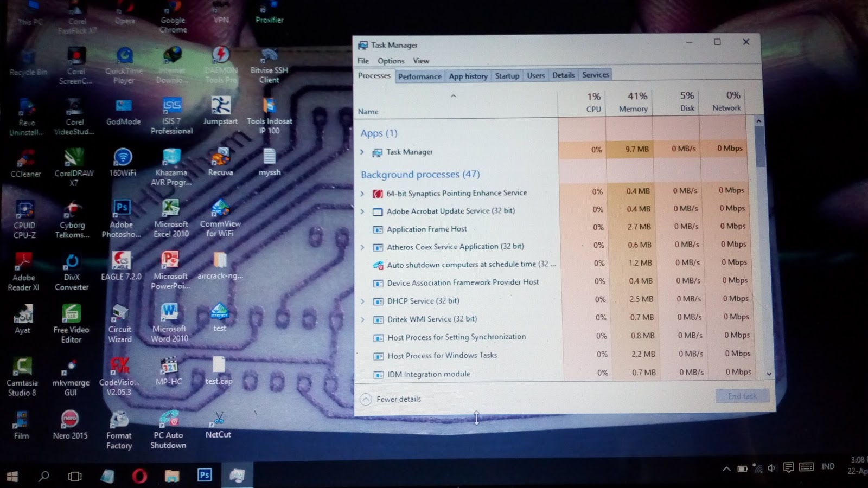868x488 pixels.
Task: Open Task View from the taskbar
Action: coord(75,477)
